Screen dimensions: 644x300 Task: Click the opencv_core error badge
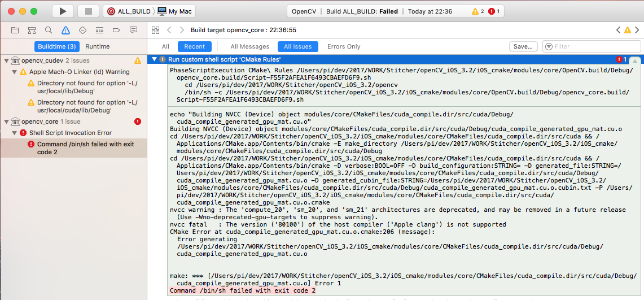pos(138,121)
